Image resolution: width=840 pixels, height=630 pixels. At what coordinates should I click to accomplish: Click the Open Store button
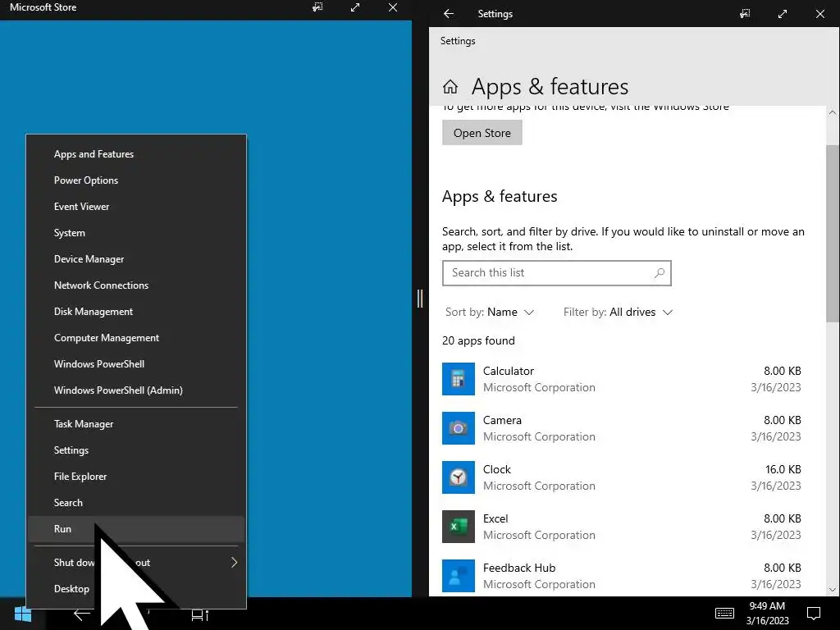pos(482,133)
